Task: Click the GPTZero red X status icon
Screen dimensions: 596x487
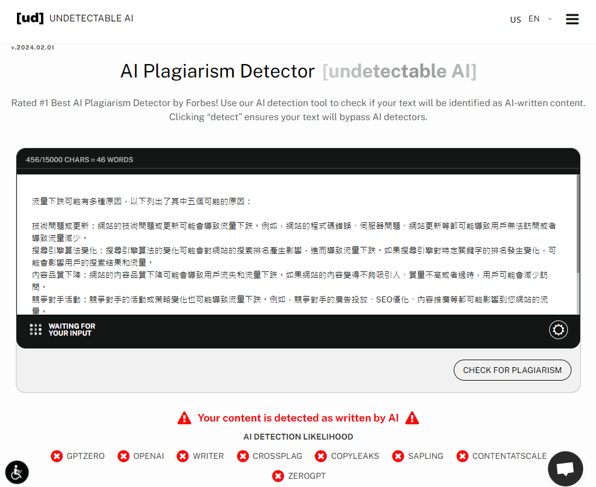Action: [57, 456]
